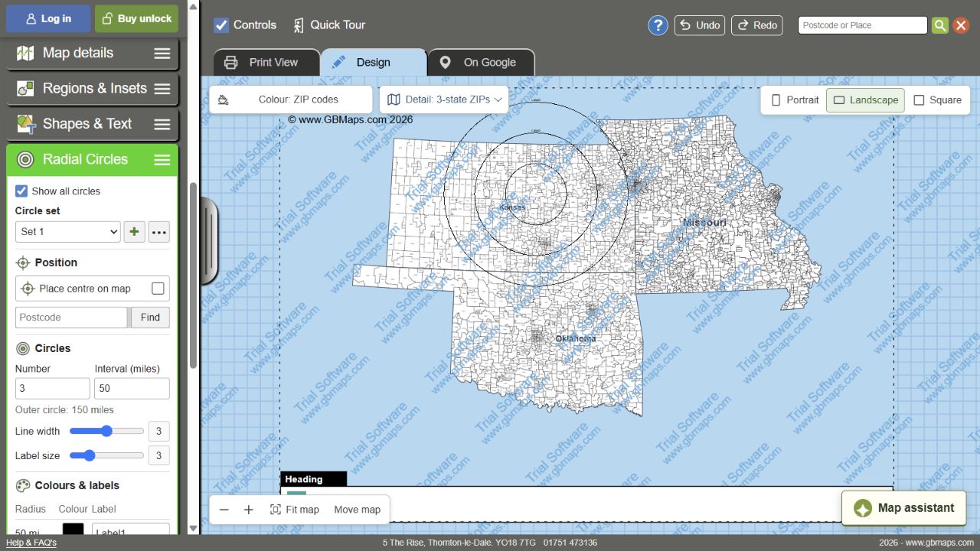Click the Regions & Insets hamburger icon
The image size is (980, 551).
click(162, 89)
